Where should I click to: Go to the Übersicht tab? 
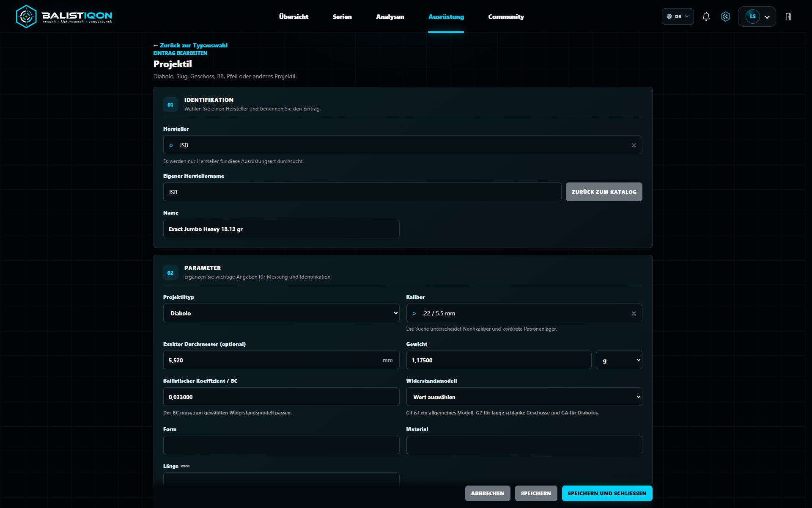coord(294,17)
